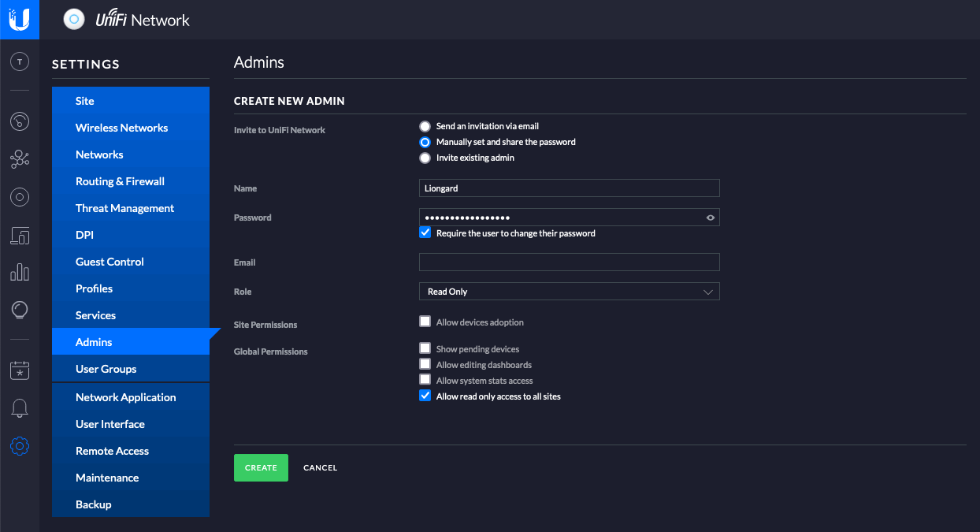Viewport: 980px width, 532px height.
Task: Click the UniFi Network title text
Action: [x=143, y=20]
